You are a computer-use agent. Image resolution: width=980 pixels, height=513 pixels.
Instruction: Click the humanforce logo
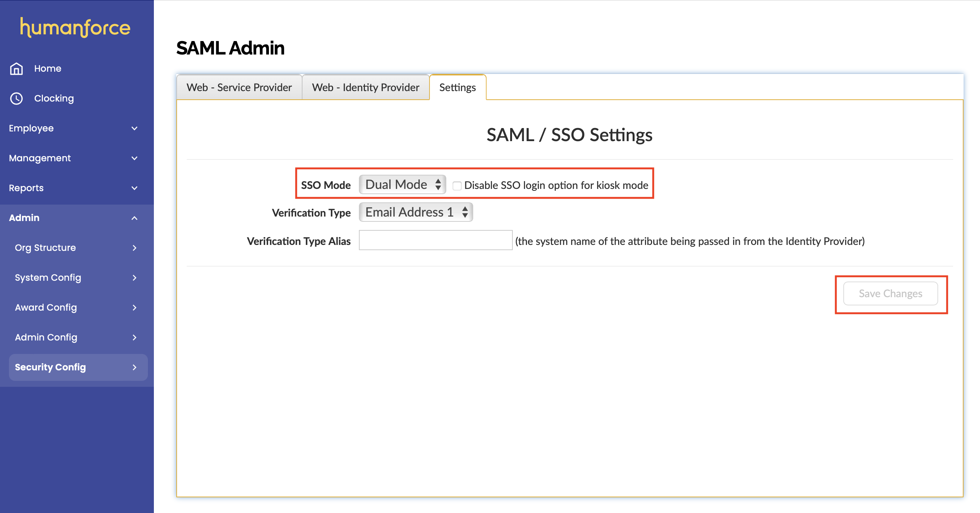point(75,27)
